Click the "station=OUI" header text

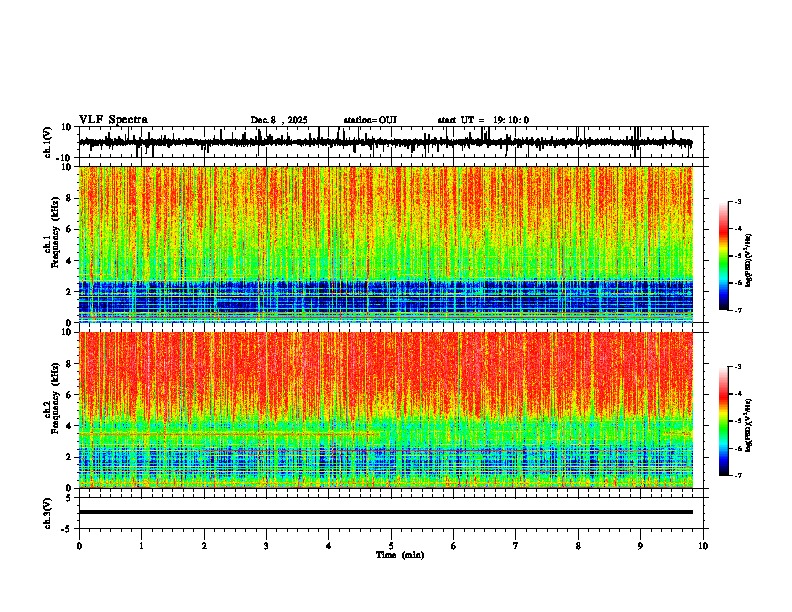(370, 120)
